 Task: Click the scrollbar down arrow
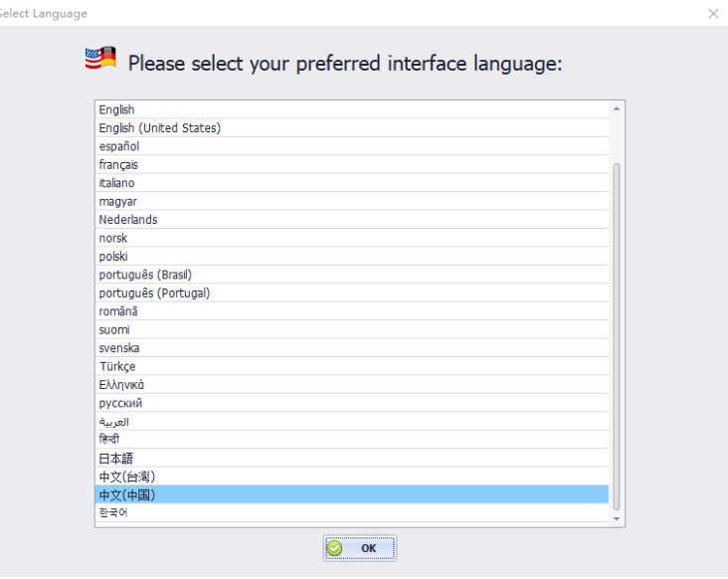[617, 519]
